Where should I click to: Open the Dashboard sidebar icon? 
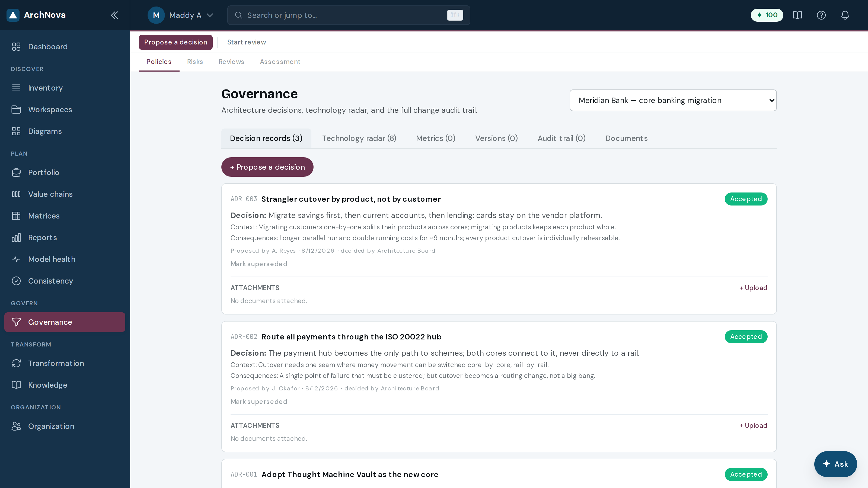point(16,46)
